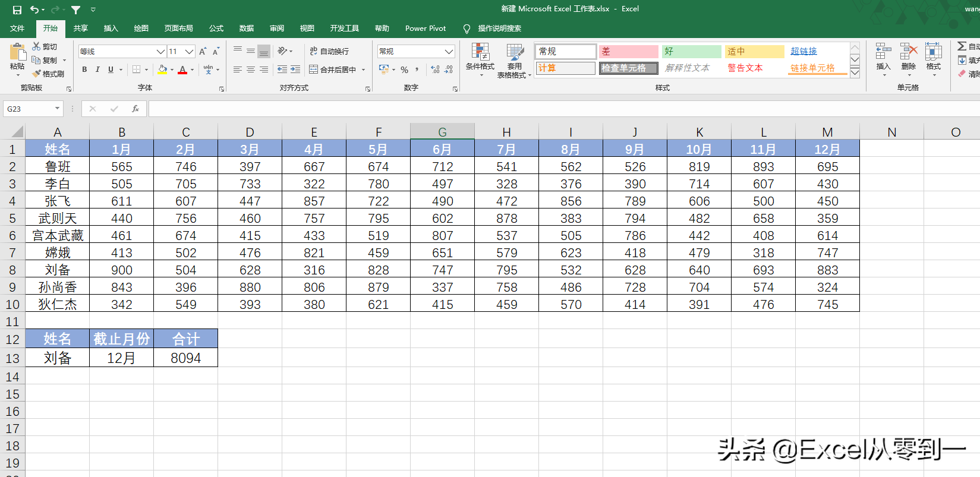Open the 文件 (File) tab
980x477 pixels.
click(x=17, y=28)
